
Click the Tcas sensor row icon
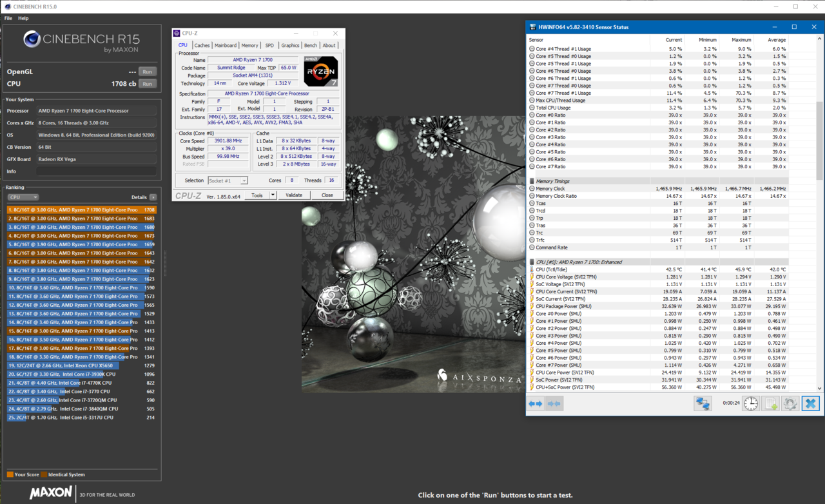(x=532, y=203)
